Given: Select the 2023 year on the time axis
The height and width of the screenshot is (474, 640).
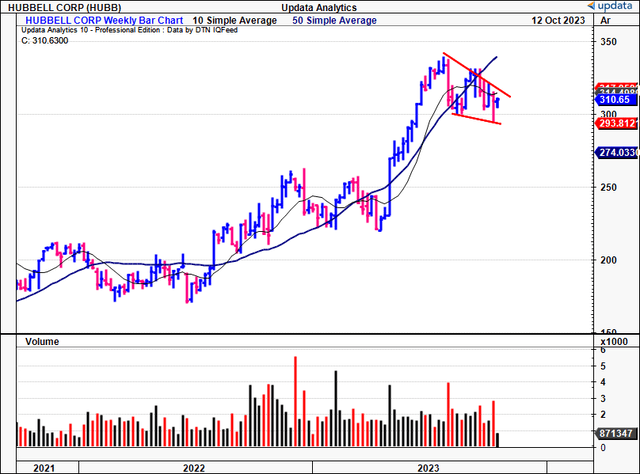Looking at the screenshot, I should (428, 467).
